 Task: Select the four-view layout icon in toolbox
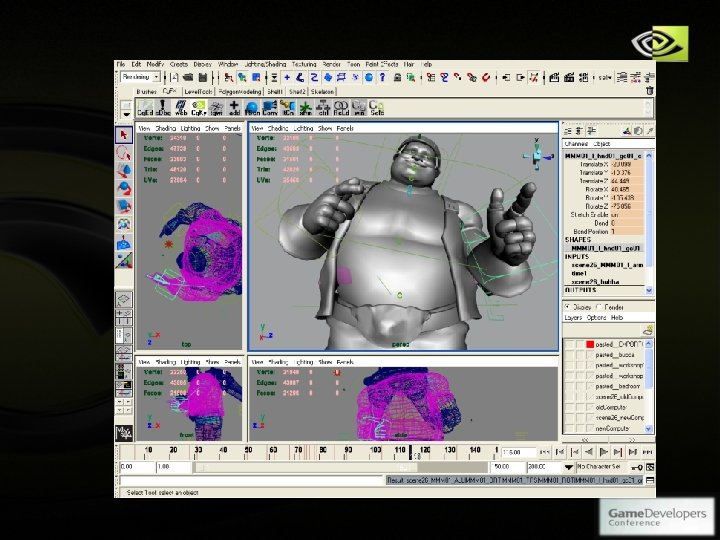click(x=124, y=318)
